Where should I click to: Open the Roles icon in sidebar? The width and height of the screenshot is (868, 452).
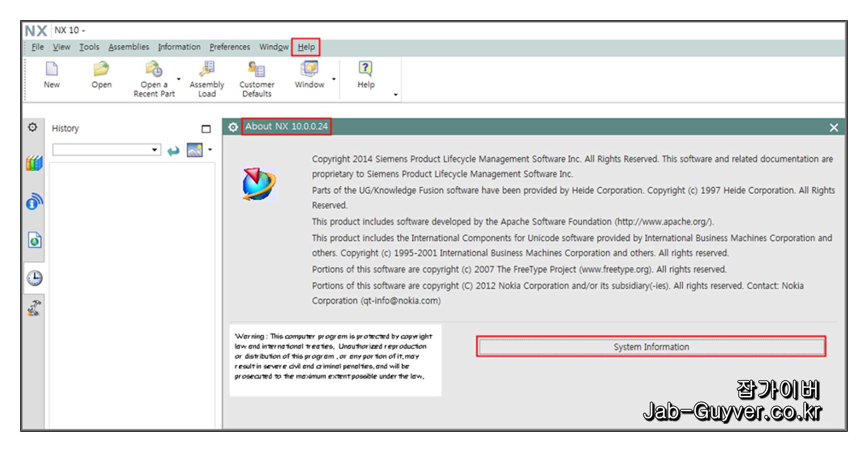point(34,308)
